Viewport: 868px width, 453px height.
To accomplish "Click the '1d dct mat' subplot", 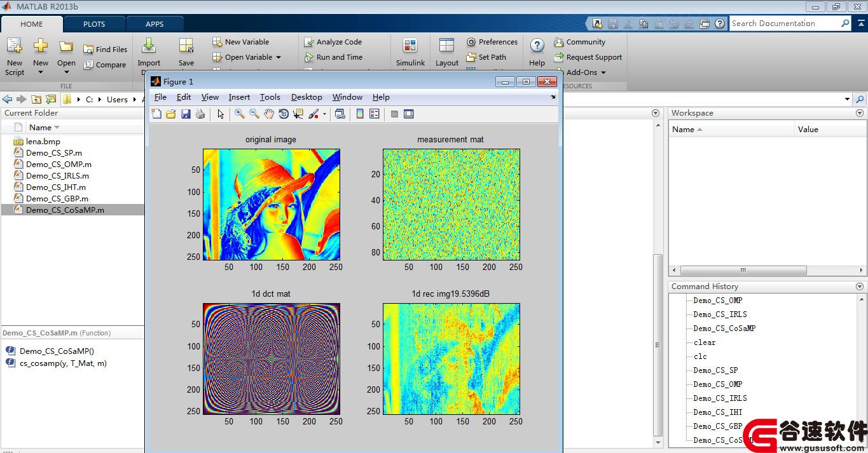I will 272,359.
